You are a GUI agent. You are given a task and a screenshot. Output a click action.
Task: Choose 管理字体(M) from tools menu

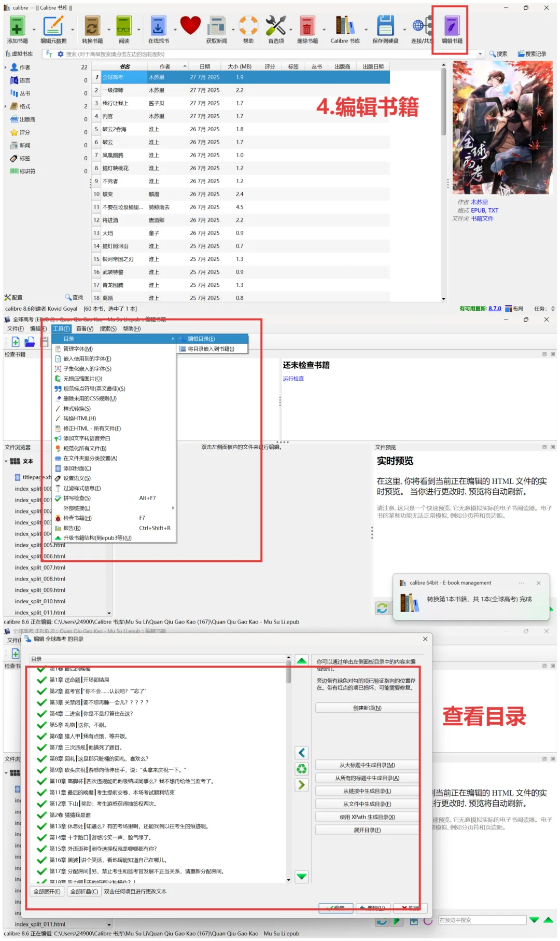pos(114,349)
